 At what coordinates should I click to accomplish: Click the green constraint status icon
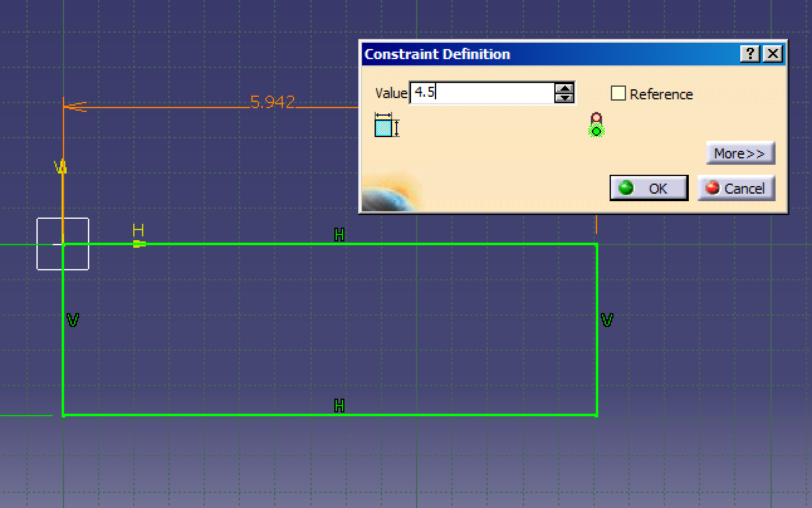coord(596,125)
